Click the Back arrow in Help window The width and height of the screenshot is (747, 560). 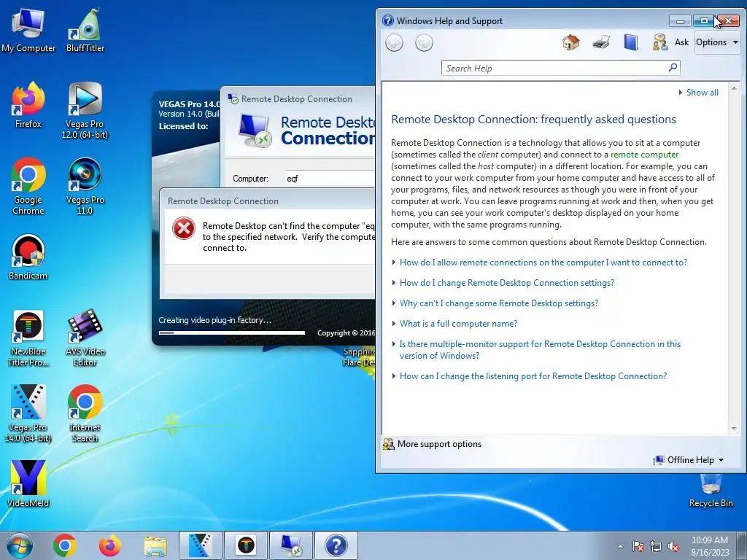394,43
